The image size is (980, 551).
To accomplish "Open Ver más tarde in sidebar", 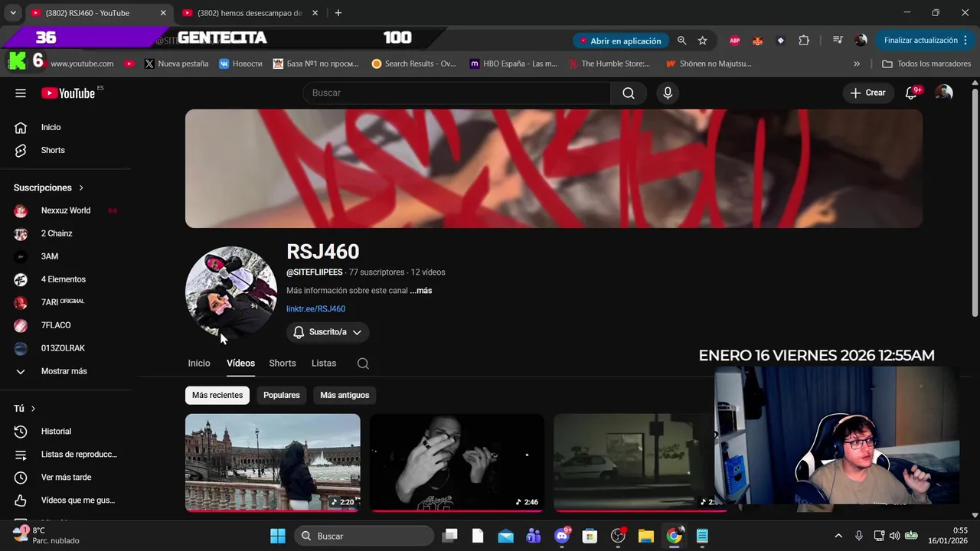I will pos(66,478).
